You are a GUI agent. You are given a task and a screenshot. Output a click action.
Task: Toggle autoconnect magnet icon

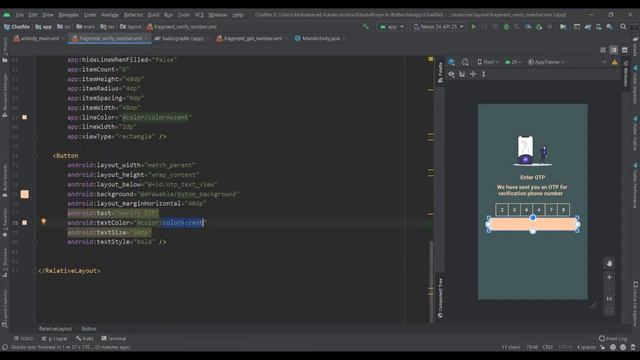tap(462, 74)
